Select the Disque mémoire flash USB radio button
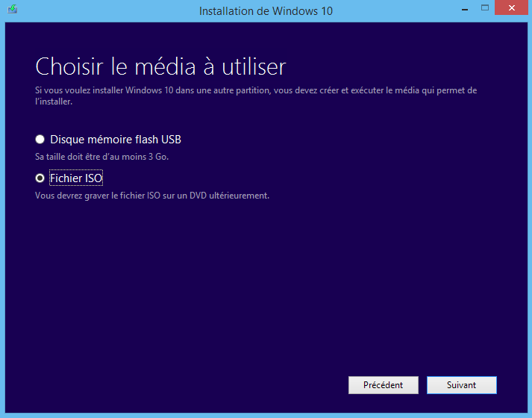This screenshot has width=532, height=418. pyautogui.click(x=40, y=140)
